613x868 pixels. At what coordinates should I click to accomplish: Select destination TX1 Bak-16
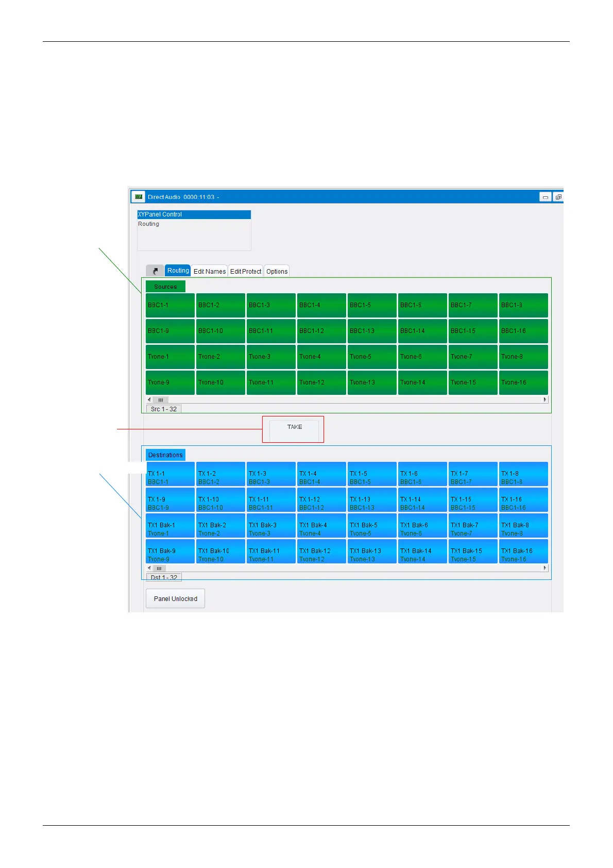coord(523,552)
